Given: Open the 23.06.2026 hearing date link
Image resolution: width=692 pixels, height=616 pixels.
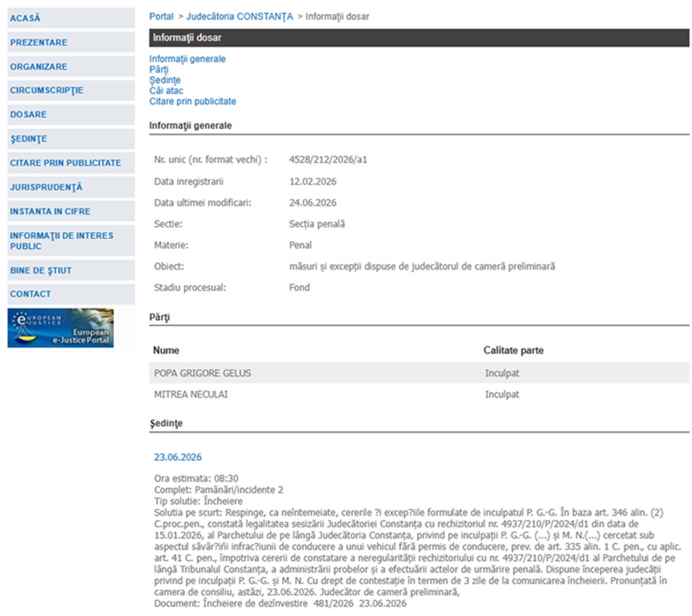Looking at the screenshot, I should (x=178, y=457).
